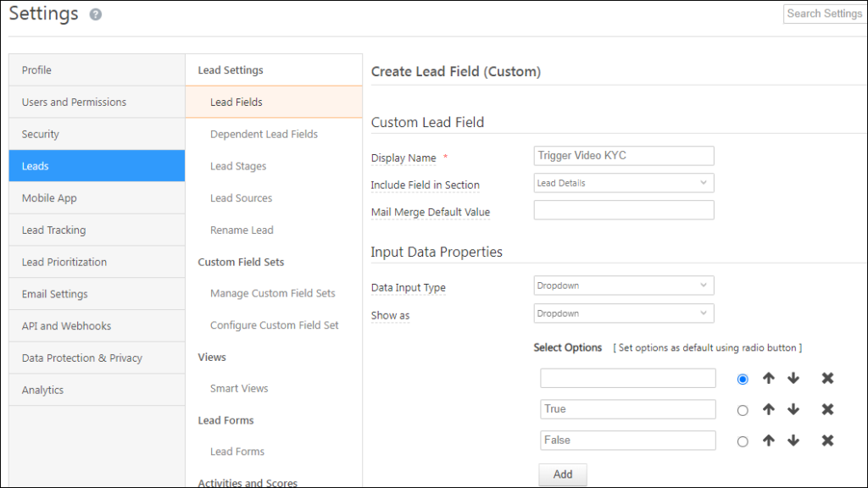Select False as the default option

pyautogui.click(x=743, y=441)
